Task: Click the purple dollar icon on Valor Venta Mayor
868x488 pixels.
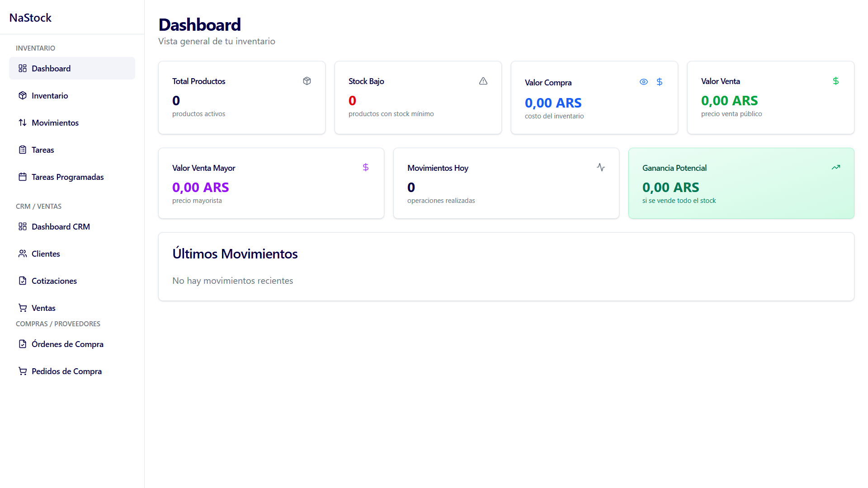Action: point(366,168)
